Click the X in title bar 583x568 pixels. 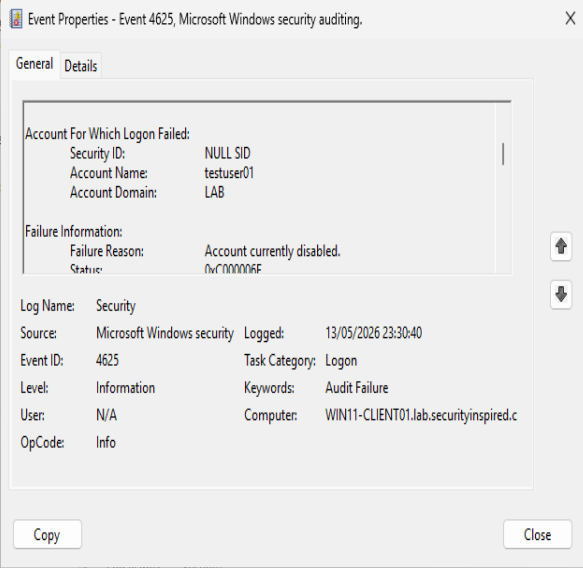[x=570, y=18]
